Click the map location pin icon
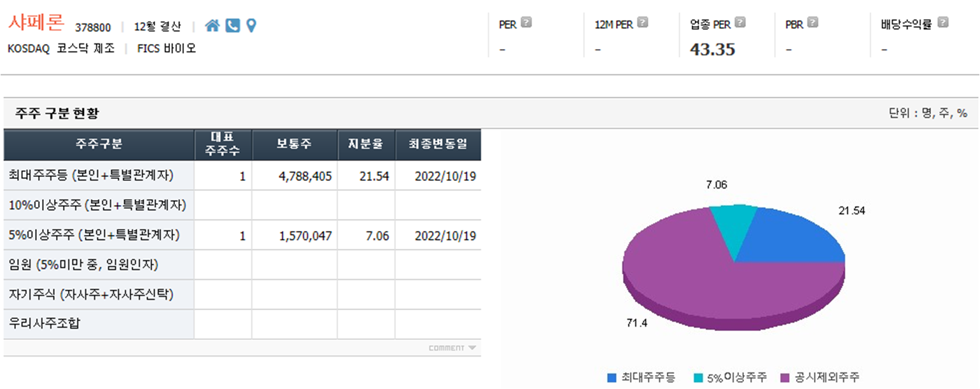 [x=251, y=25]
